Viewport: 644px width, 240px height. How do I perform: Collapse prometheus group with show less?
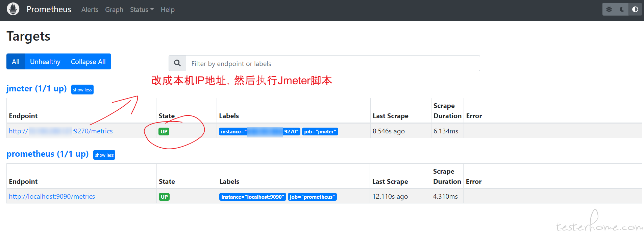pyautogui.click(x=104, y=155)
